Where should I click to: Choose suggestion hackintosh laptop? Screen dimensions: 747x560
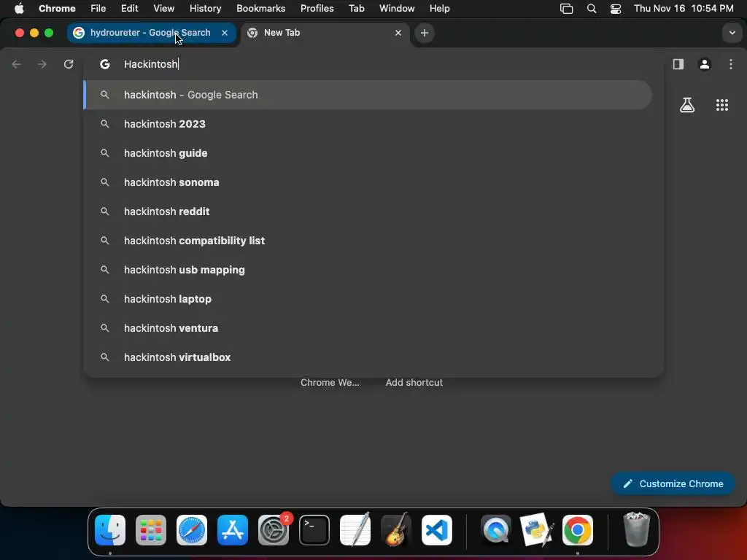[x=368, y=299]
